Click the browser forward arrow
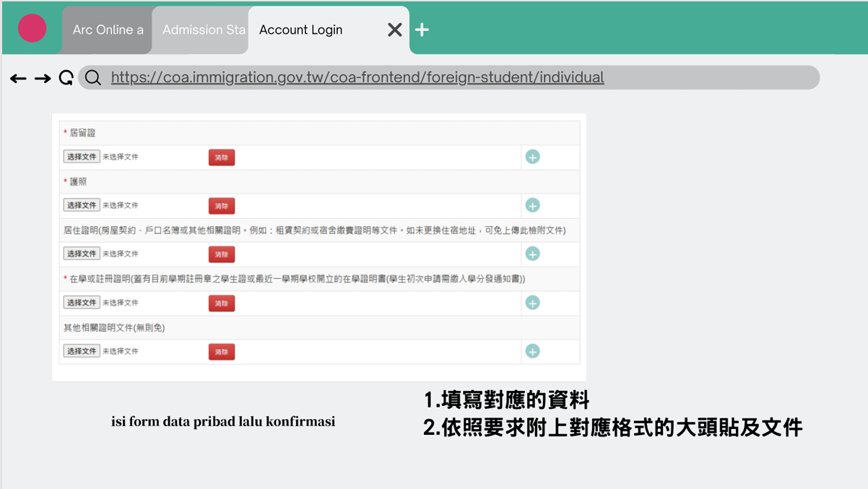The image size is (868, 489). click(x=43, y=77)
